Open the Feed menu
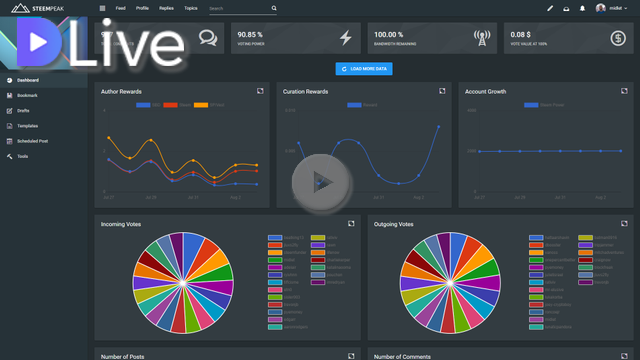Image resolution: width=640 pixels, height=360 pixels. pyautogui.click(x=120, y=8)
